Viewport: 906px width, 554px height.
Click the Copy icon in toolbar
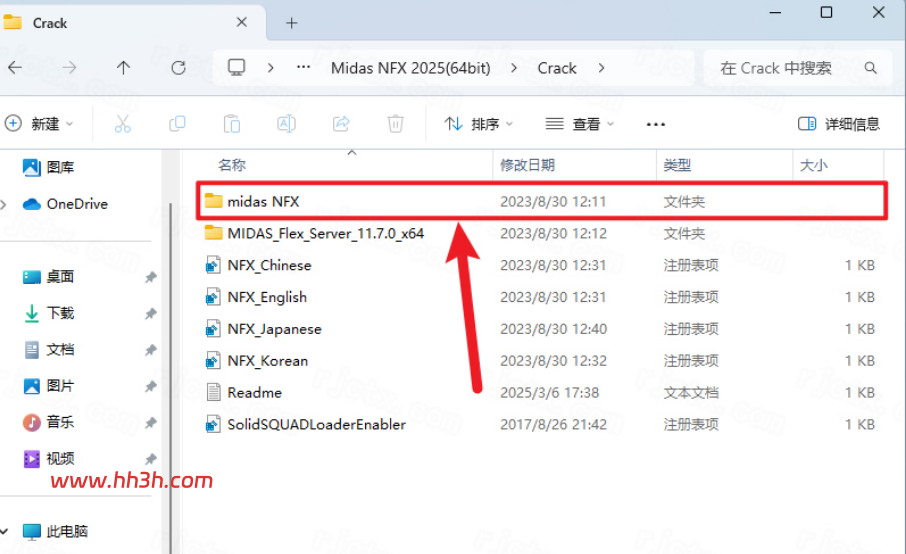tap(177, 124)
